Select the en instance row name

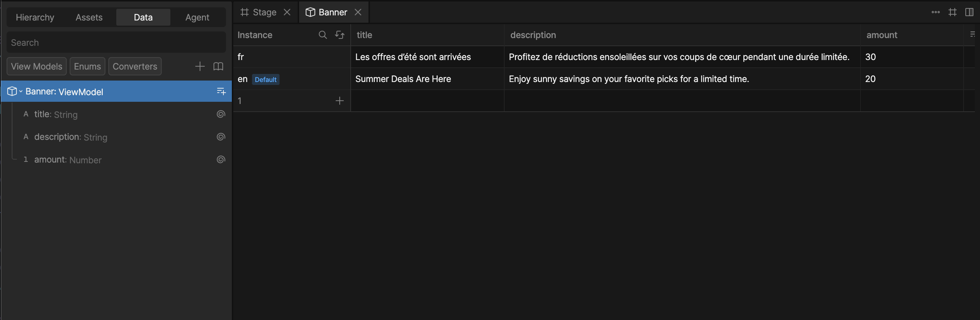tap(242, 79)
